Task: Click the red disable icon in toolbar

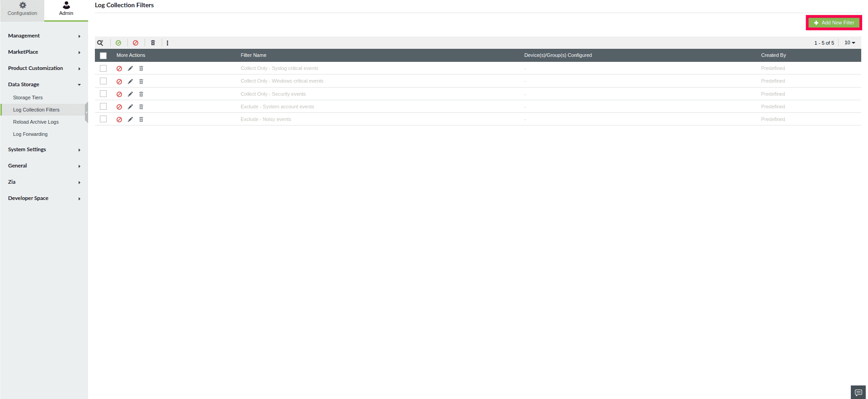Action: (136, 43)
